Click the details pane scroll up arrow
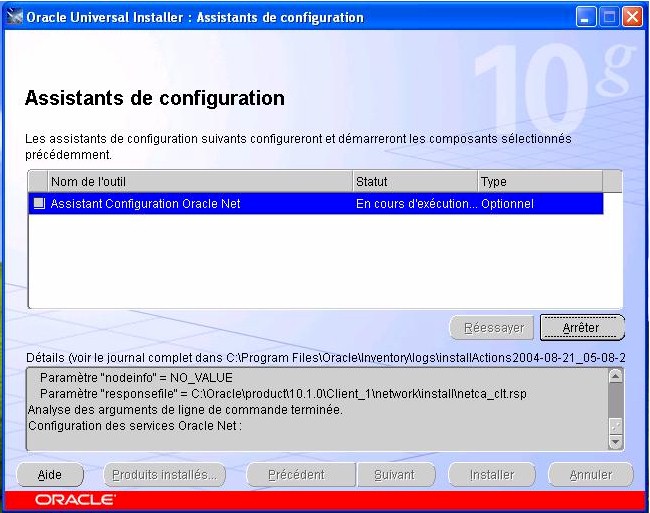 pos(615,376)
